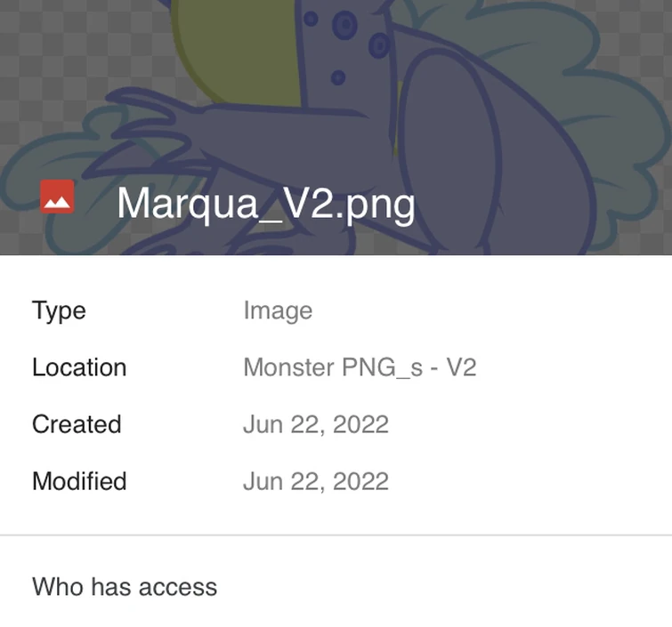Viewport: 672px width, 627px height.
Task: Click the large ringed spot on the monster's neck
Action: [x=344, y=25]
